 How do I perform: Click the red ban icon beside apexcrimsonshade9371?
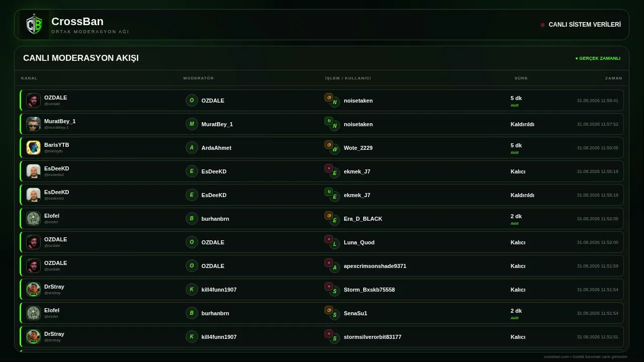click(x=329, y=262)
